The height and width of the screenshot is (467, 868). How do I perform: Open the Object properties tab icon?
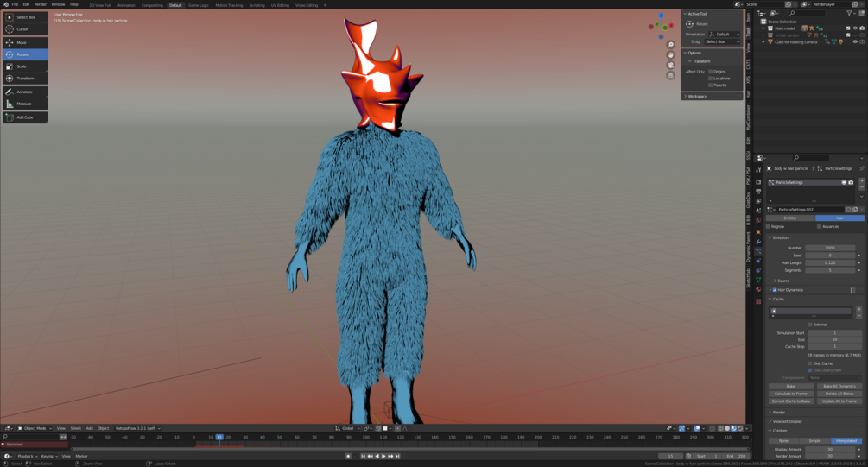758,232
